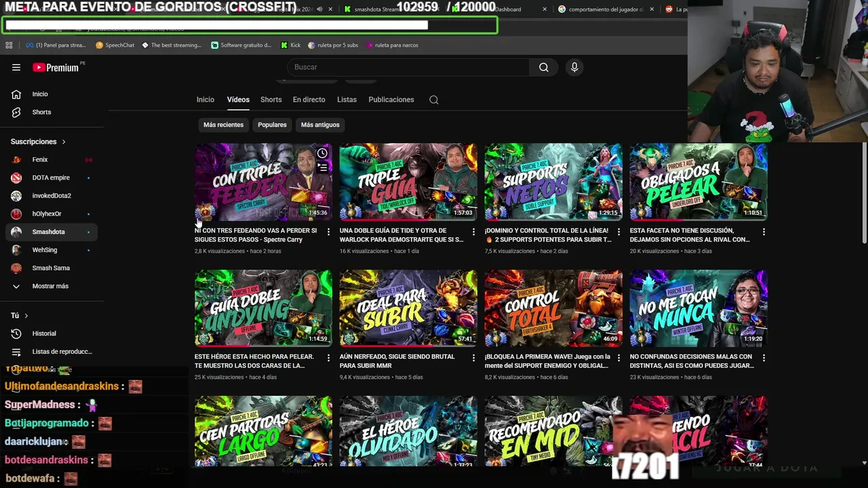Select the 'Populares' filter chip
The width and height of the screenshot is (868, 488).
click(x=272, y=125)
